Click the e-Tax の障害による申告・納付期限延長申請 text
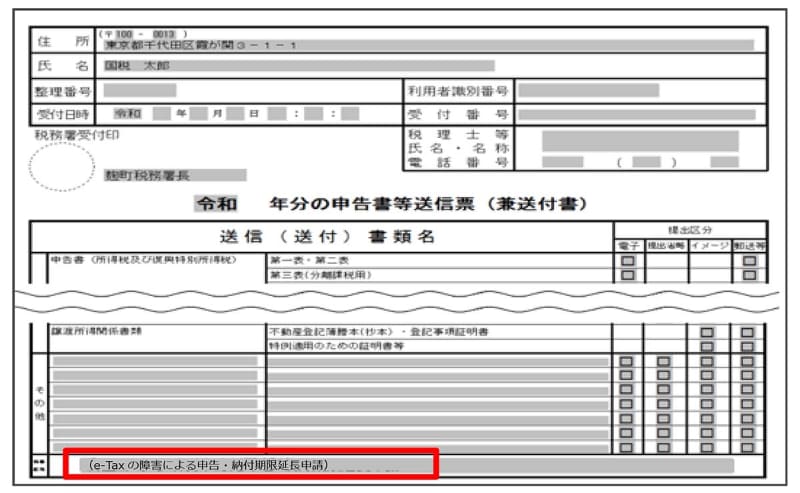The height and width of the screenshot is (493, 800). pos(208,465)
